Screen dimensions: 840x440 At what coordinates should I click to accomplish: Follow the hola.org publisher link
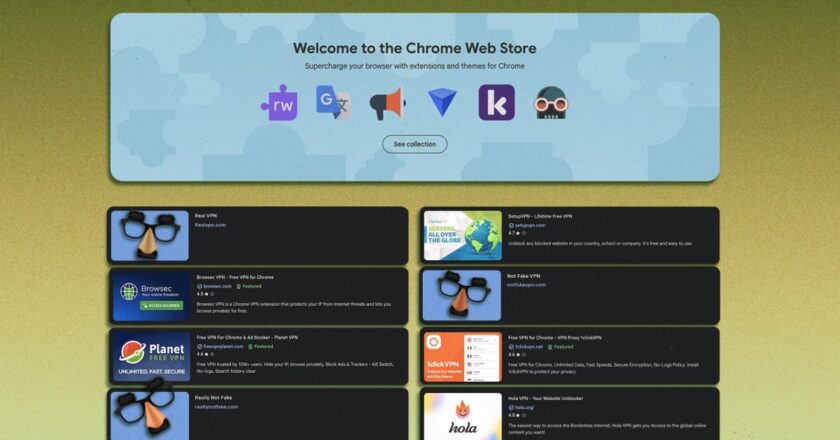(x=523, y=407)
